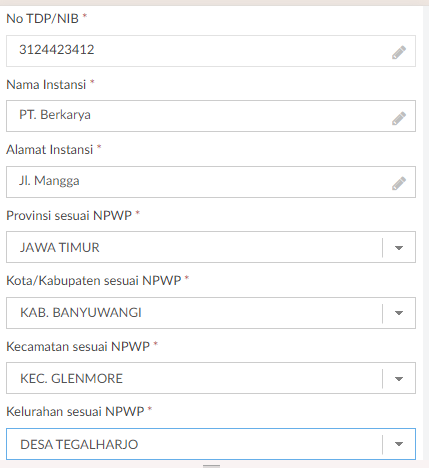Click the Alamat Instansi label text
The image size is (429, 468).
[x=50, y=150]
